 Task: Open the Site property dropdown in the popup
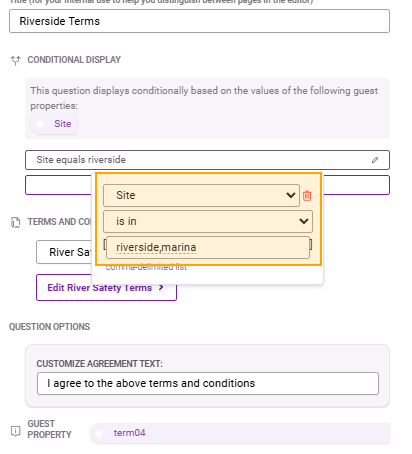(201, 195)
